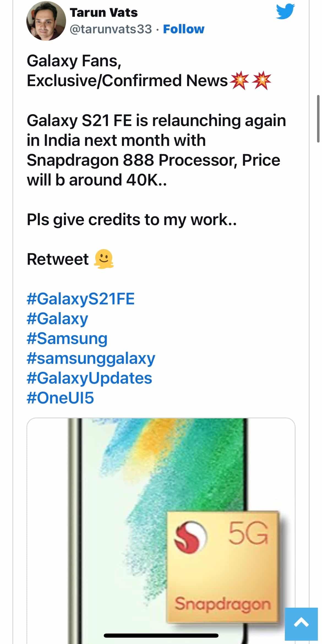Screen dimensions: 322x644
Task: Click the page scrollbar thumb
Action: click(318, 119)
